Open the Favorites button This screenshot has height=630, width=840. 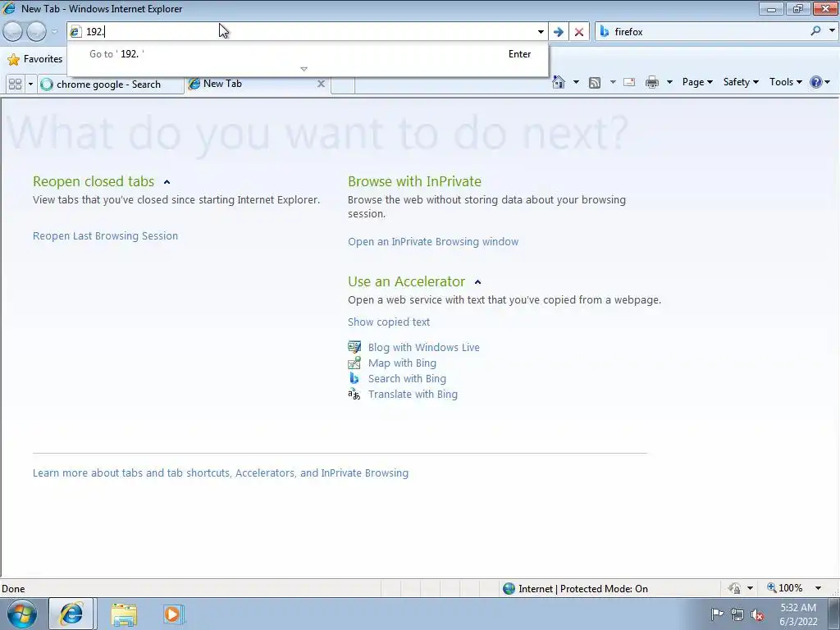[x=35, y=59]
